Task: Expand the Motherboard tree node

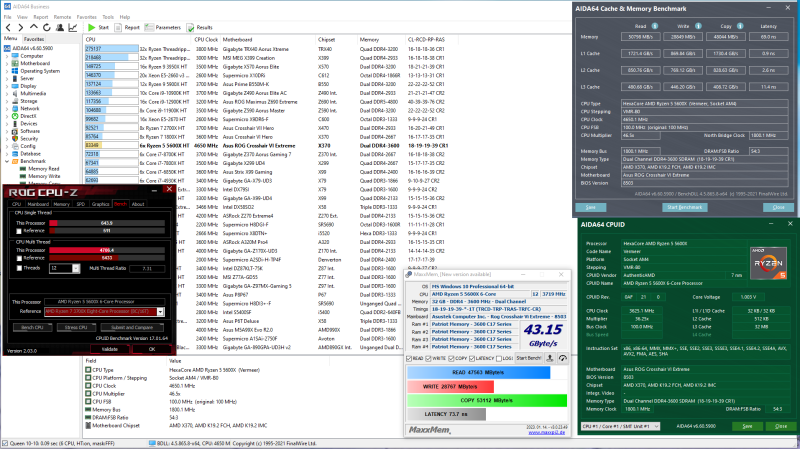Action: 7,64
